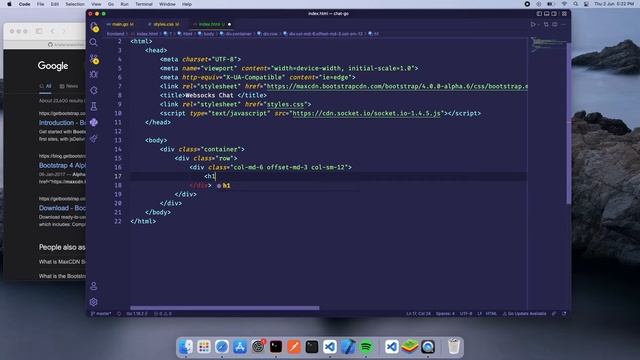Click the feedback icon in status bar
Screen dimensions: 640x360
click(554, 314)
